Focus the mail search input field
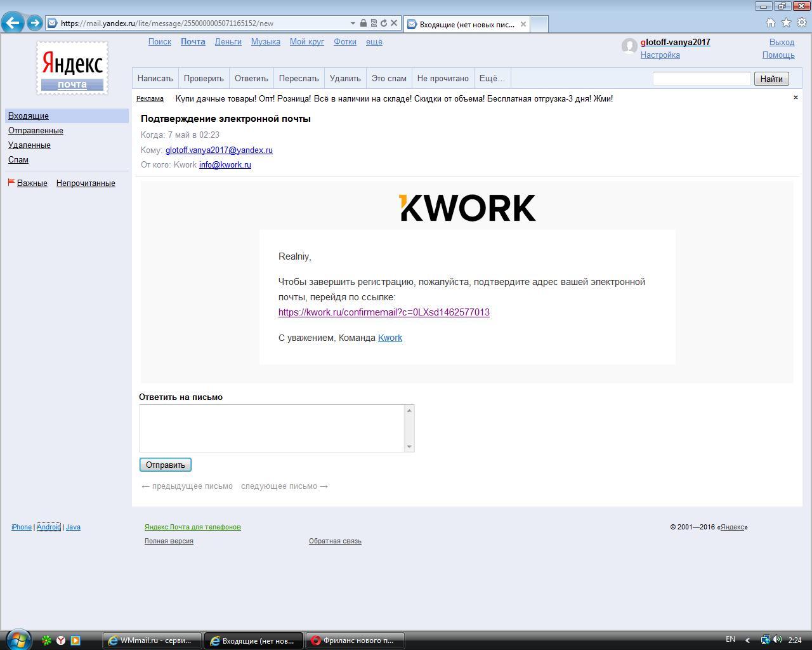812x650 pixels. click(x=702, y=79)
